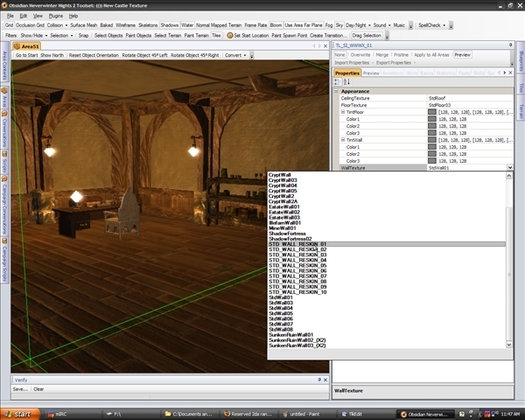Click the alphabetical sort icon in Properties
The height and width of the screenshot is (420, 525).
pyautogui.click(x=346, y=82)
